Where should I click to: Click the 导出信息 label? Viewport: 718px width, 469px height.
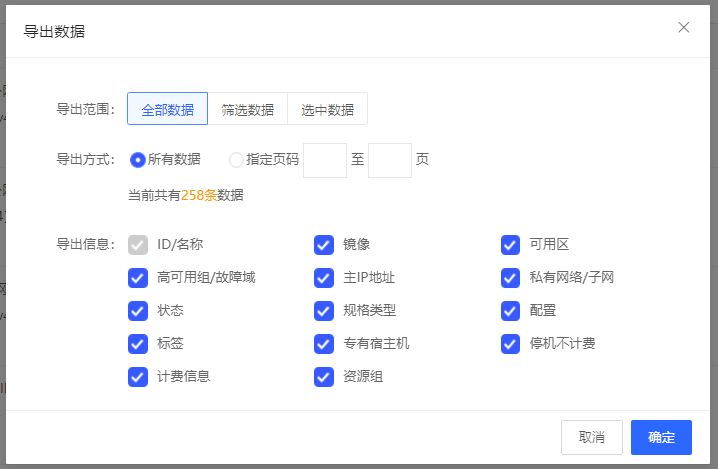coord(85,244)
